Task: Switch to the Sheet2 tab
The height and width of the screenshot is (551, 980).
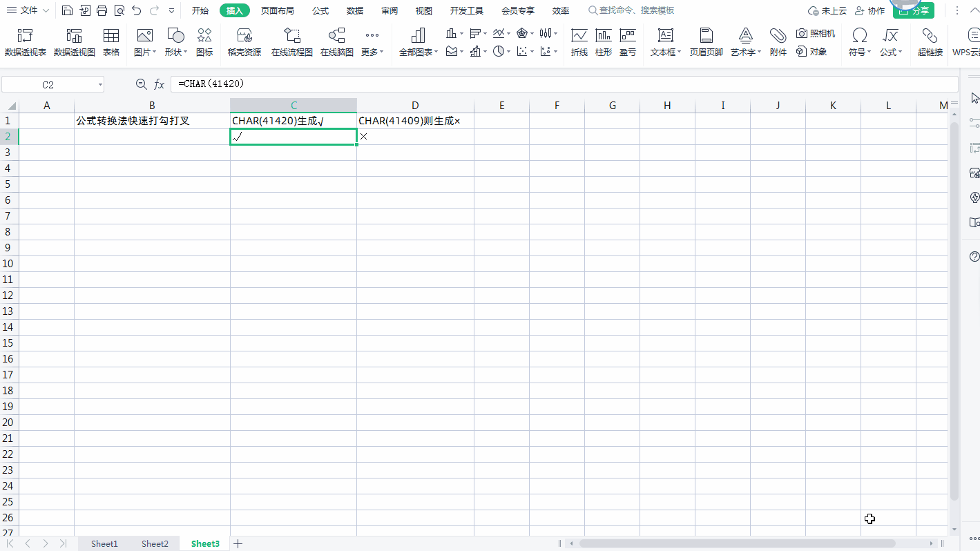Action: [155, 543]
